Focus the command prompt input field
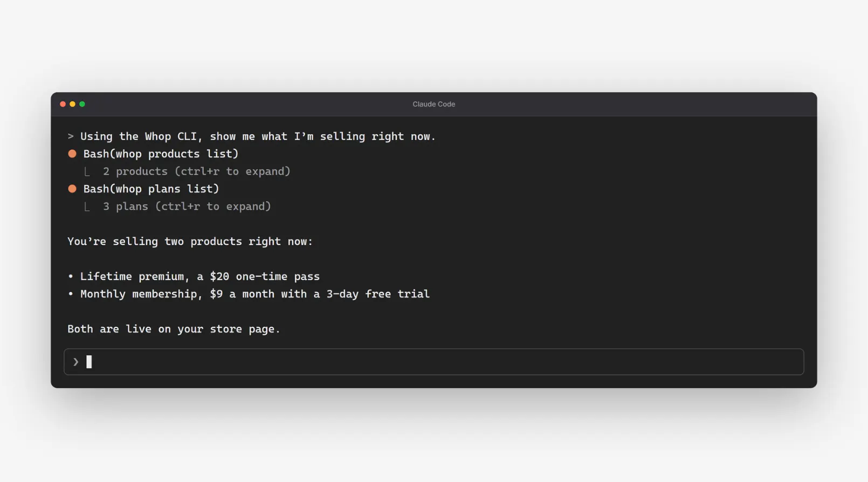Image resolution: width=868 pixels, height=482 pixels. click(x=434, y=362)
